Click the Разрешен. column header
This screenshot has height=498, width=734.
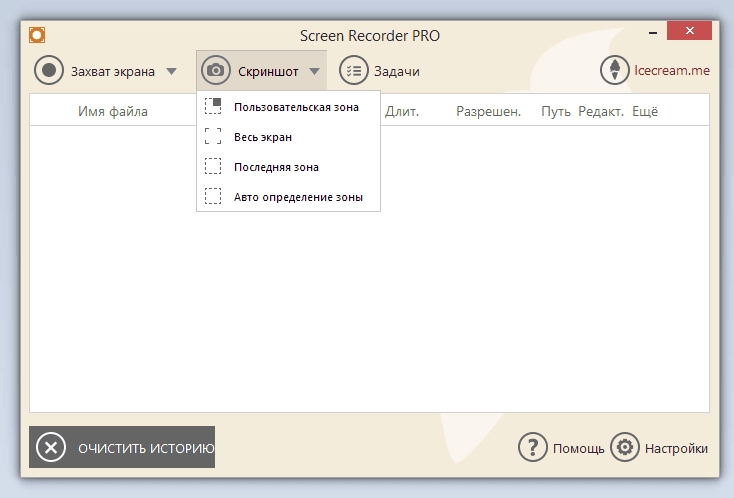point(488,111)
